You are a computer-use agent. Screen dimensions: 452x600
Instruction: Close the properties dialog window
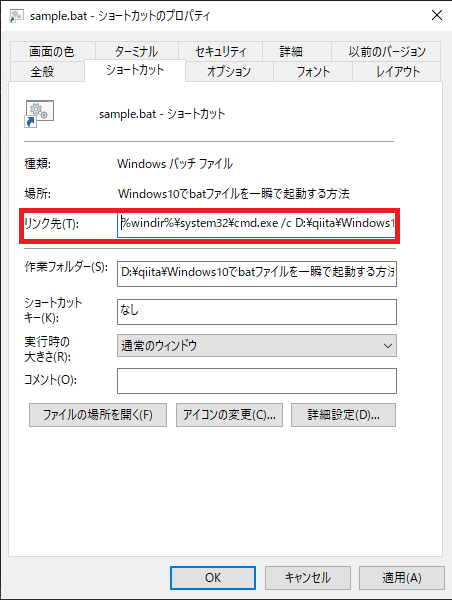click(x=437, y=15)
